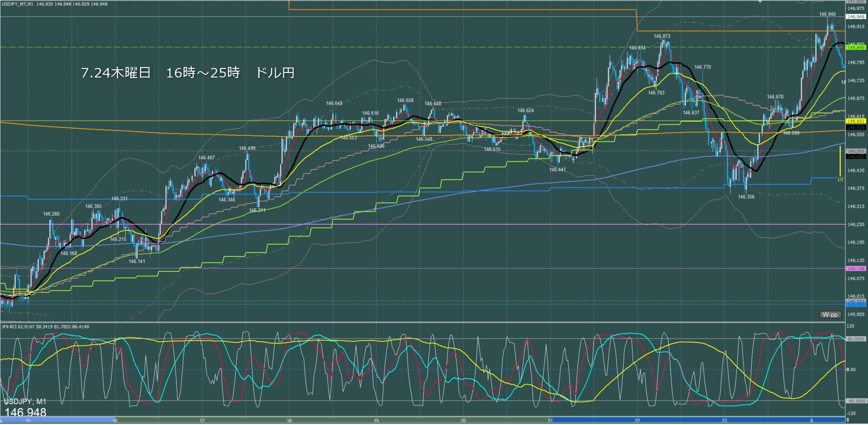The width and height of the screenshot is (868, 425).
Task: Click the small icon at the time axis end
Action: 848,420
